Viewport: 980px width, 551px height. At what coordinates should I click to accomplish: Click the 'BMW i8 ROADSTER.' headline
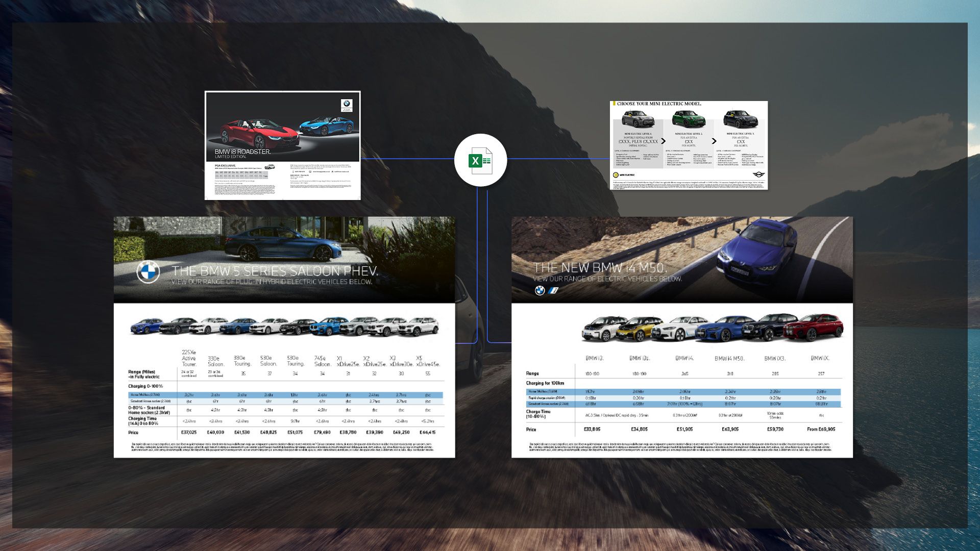(x=242, y=152)
